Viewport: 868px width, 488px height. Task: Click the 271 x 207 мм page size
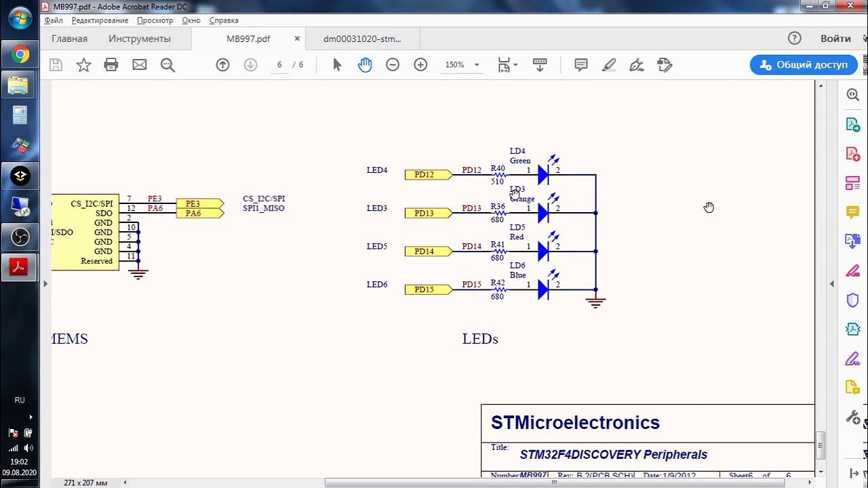click(85, 483)
